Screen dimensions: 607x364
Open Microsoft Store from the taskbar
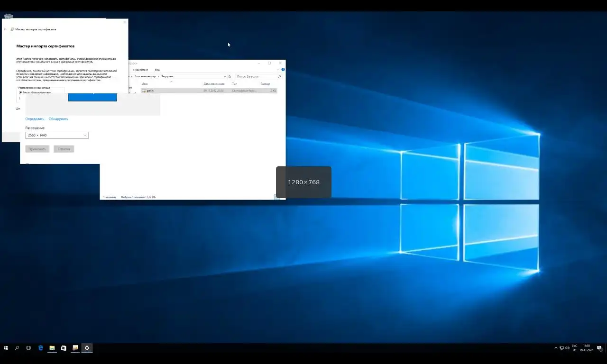tap(64, 348)
